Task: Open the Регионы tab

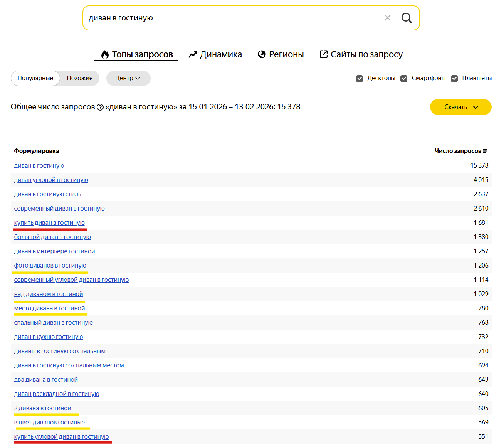Action: (287, 54)
